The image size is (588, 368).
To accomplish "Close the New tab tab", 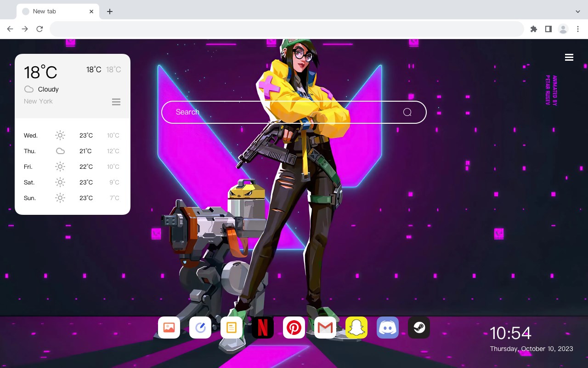I will coord(91,11).
